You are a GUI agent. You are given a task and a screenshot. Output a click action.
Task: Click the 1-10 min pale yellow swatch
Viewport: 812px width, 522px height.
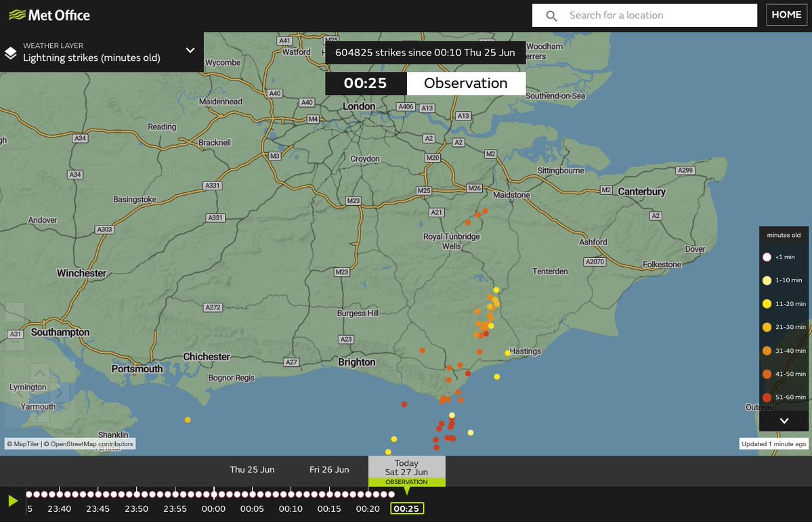pyautogui.click(x=767, y=281)
